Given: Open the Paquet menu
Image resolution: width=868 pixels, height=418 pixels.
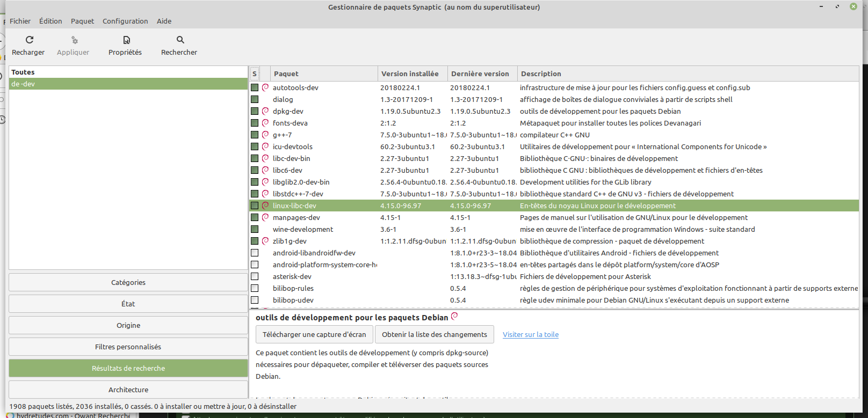Looking at the screenshot, I should pyautogui.click(x=82, y=21).
